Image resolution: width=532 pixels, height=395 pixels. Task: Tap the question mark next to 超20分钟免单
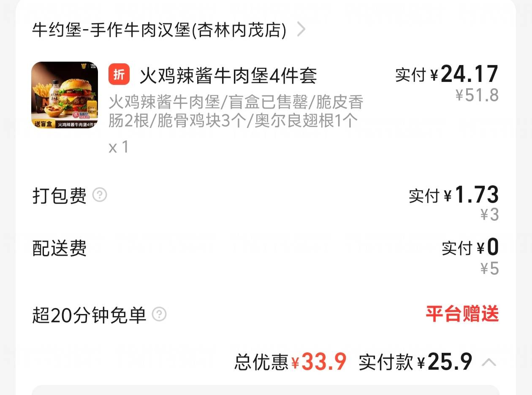[x=160, y=314]
